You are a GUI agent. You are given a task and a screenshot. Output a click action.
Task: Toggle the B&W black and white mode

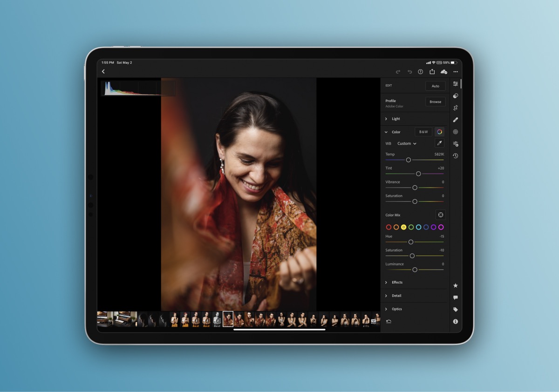coord(423,132)
